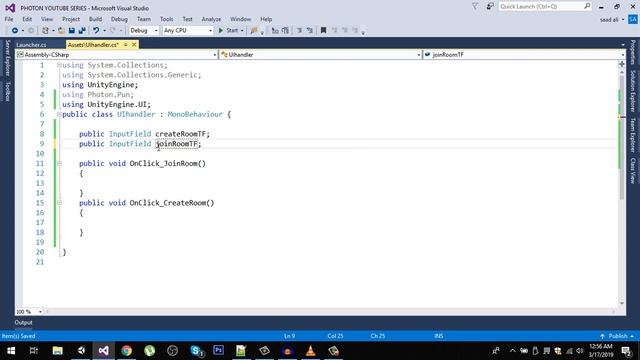640x360 pixels.
Task: Open the Action Center notification icon
Action: (627, 351)
